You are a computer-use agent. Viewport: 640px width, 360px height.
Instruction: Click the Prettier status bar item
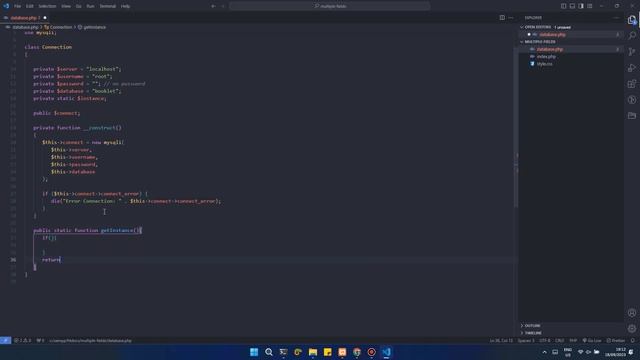click(x=616, y=340)
